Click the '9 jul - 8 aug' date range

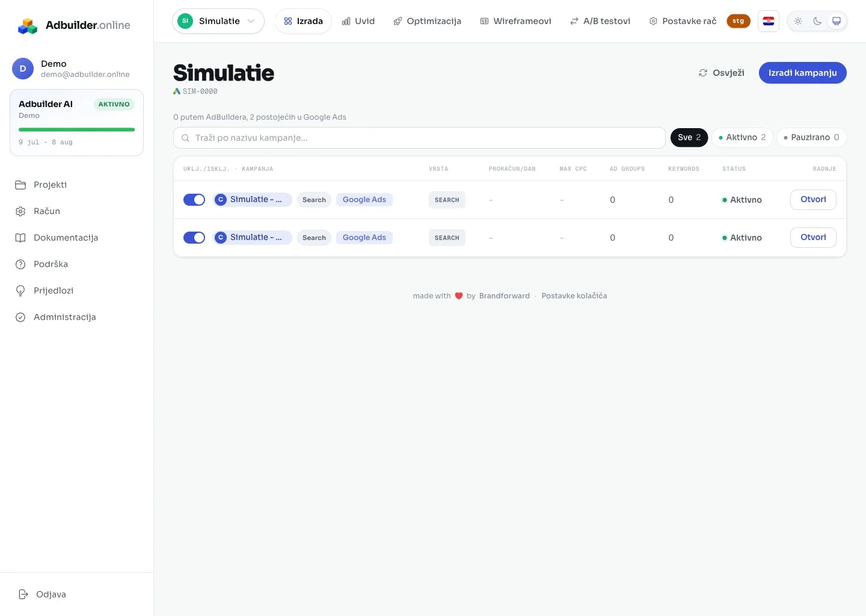pyautogui.click(x=46, y=143)
